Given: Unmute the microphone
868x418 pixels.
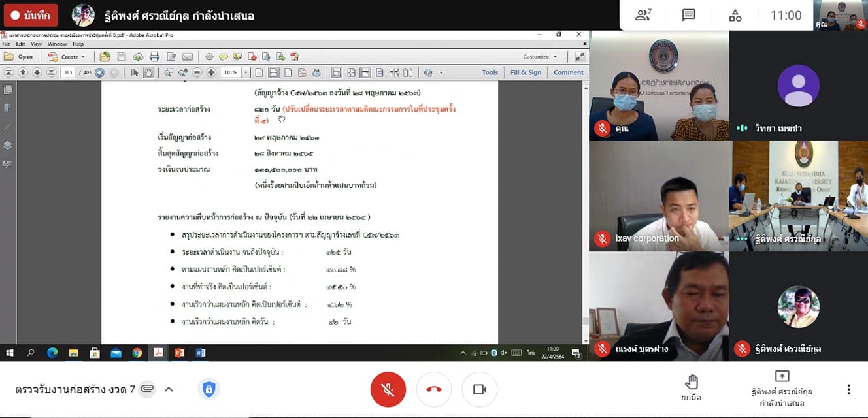Looking at the screenshot, I should point(388,389).
